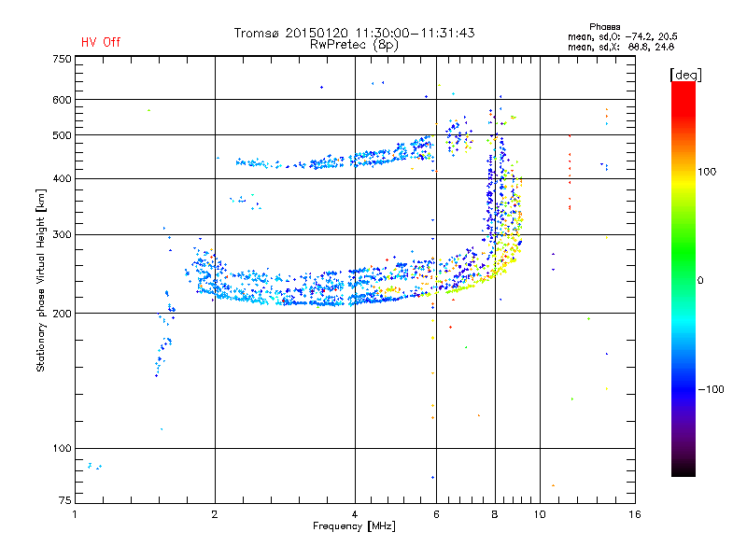Click the colorbar tick label "-100"
The width and height of the screenshot is (747, 560).
711,389
